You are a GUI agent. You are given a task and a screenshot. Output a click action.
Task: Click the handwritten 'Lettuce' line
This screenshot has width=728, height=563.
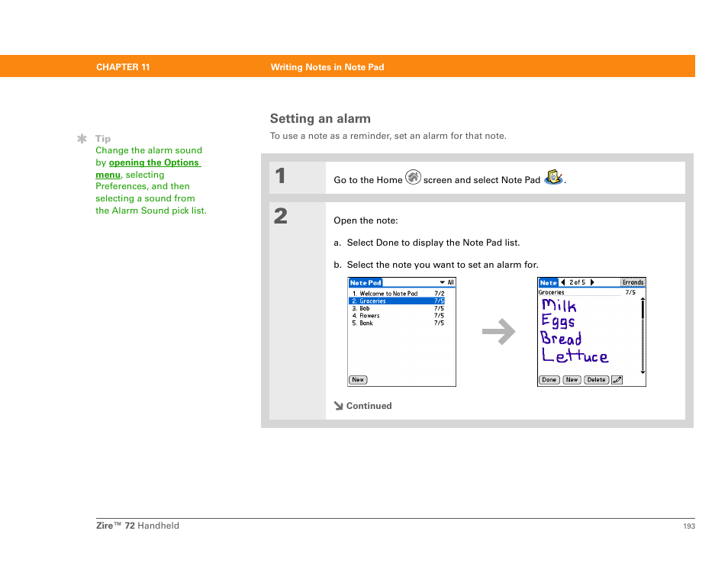(x=575, y=355)
